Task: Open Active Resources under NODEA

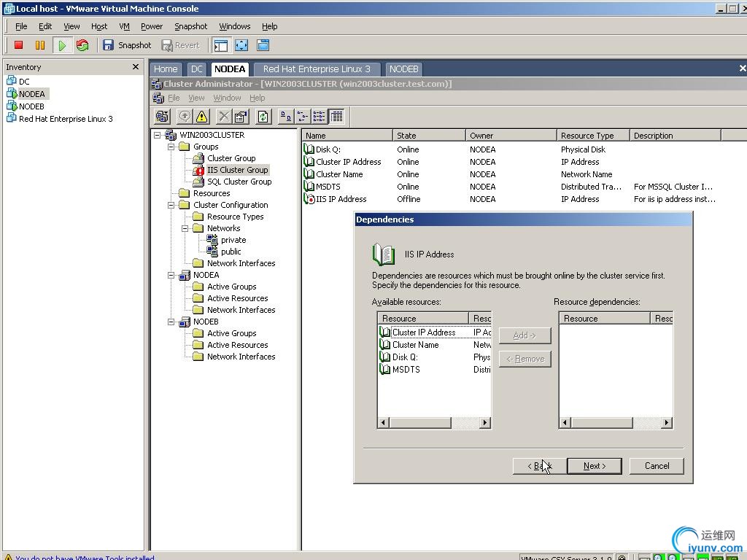Action: (x=237, y=298)
